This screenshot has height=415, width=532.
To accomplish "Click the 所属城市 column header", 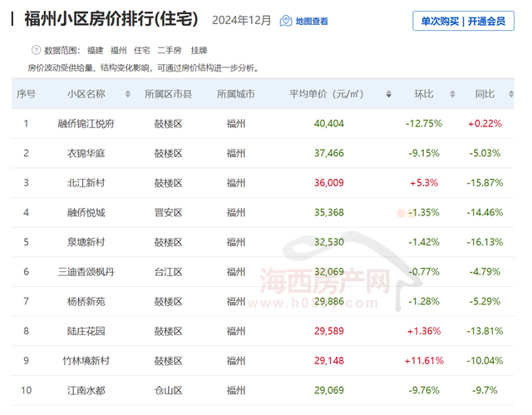I will click(x=236, y=94).
